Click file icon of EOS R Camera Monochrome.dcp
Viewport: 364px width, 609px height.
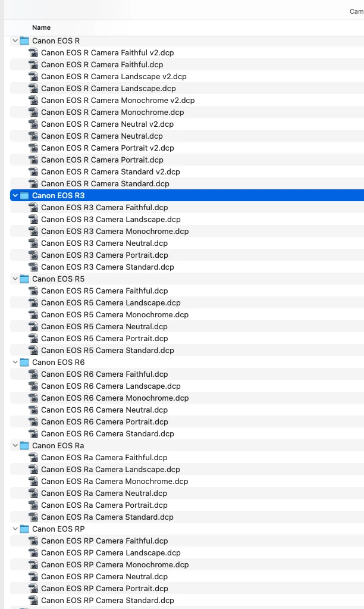coord(34,112)
